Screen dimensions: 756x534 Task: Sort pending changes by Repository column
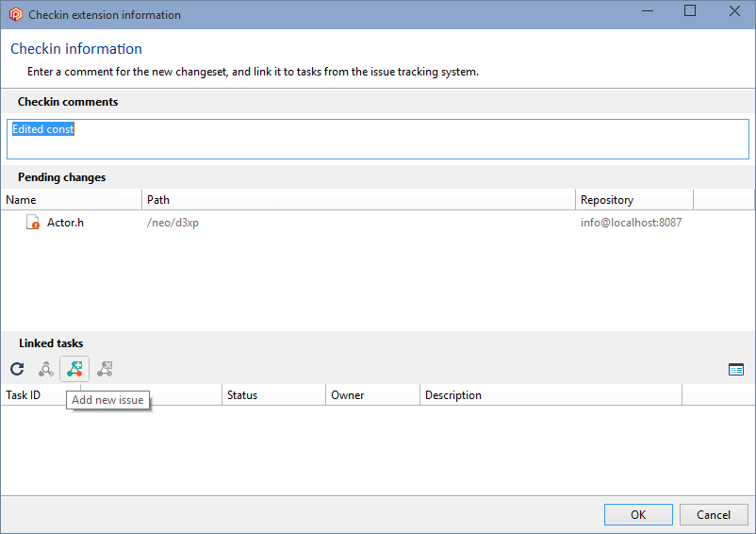coord(634,200)
